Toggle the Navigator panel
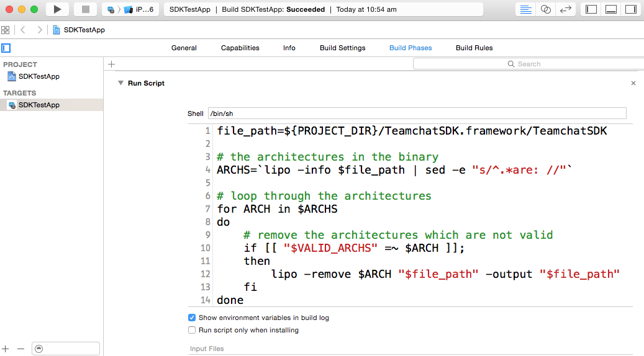This screenshot has width=644, height=356. click(x=591, y=9)
